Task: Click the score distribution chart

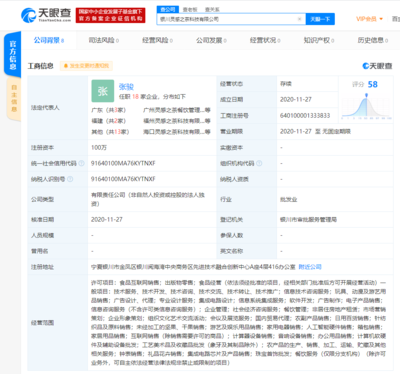Action: (x=366, y=106)
